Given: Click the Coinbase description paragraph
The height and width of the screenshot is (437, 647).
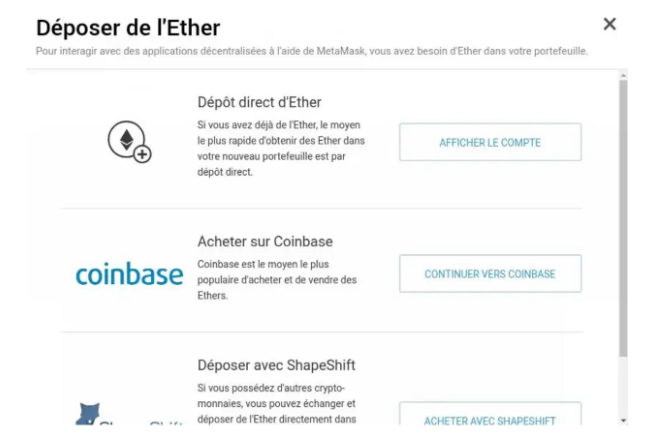Looking at the screenshot, I should tap(274, 279).
